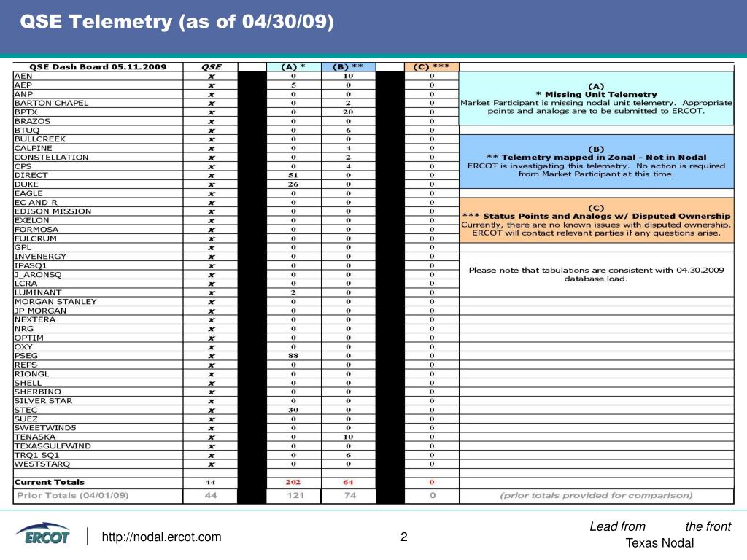Click the red total 64
The height and width of the screenshot is (560, 747).
pyautogui.click(x=348, y=483)
